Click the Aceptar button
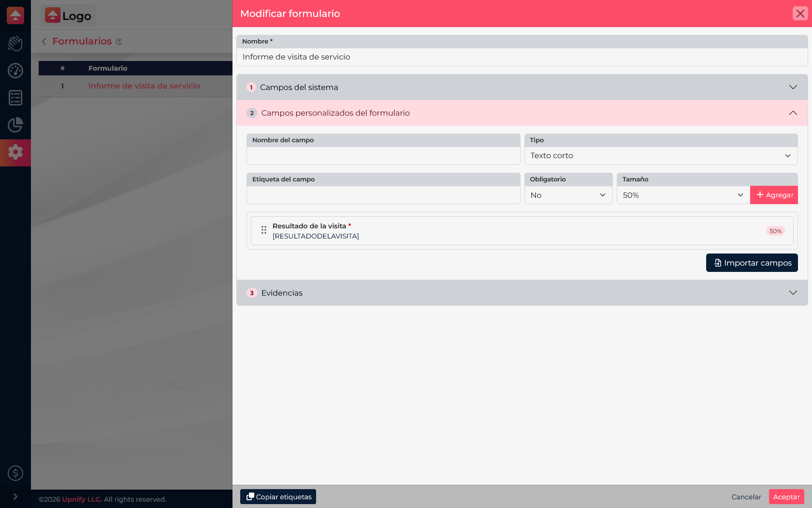Image resolution: width=812 pixels, height=508 pixels. pyautogui.click(x=786, y=497)
